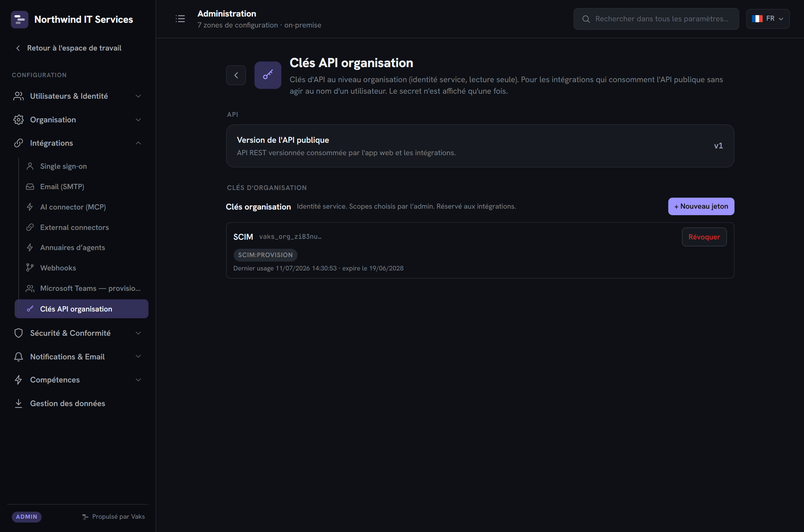Screen dimensions: 804x532
Task: Revoke the SCIM key with Révoquer
Action: [x=704, y=237]
